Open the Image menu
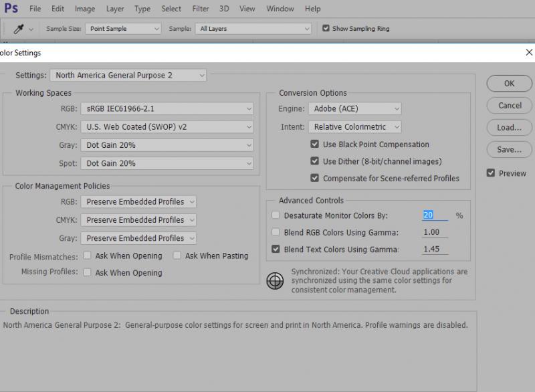 coord(85,9)
